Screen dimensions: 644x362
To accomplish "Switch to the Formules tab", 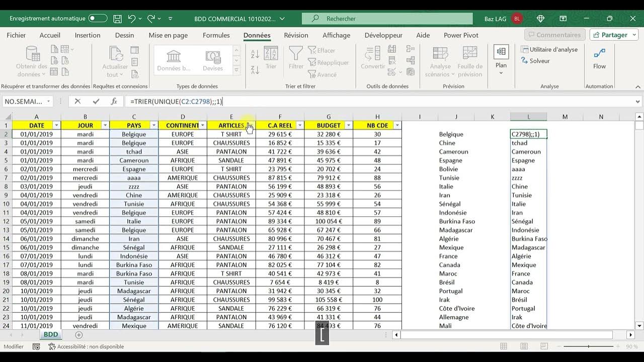I will point(216,35).
